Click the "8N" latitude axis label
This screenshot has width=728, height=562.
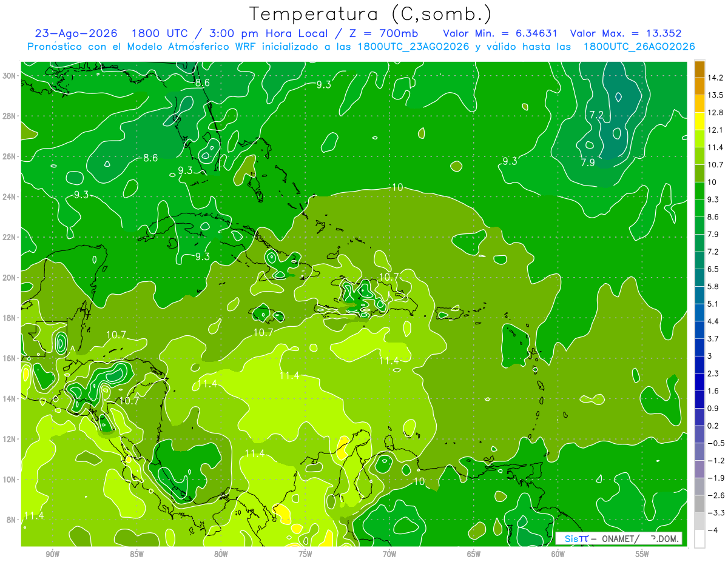(x=12, y=520)
